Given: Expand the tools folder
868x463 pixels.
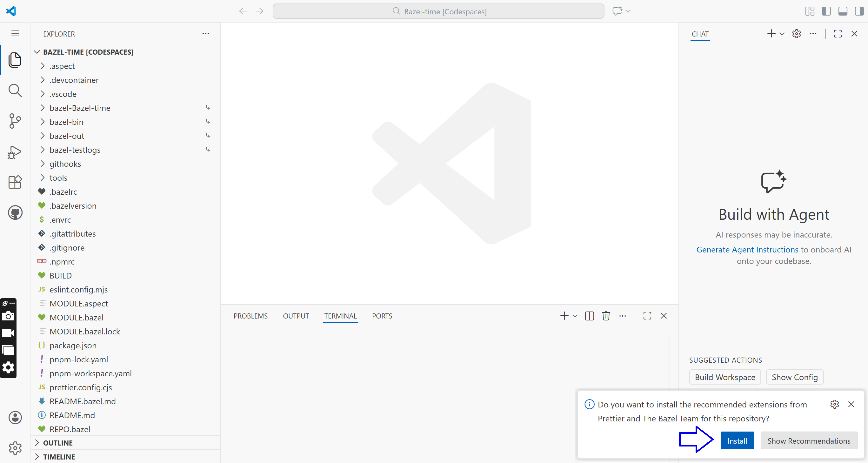Looking at the screenshot, I should pos(125,178).
